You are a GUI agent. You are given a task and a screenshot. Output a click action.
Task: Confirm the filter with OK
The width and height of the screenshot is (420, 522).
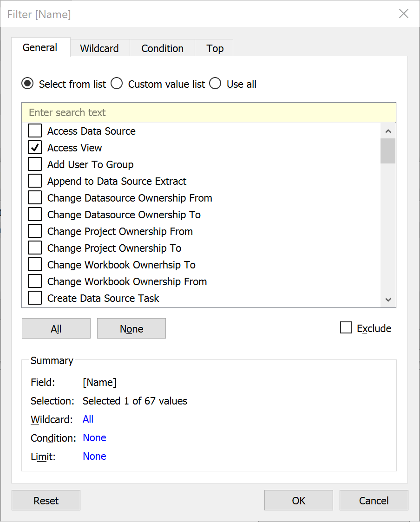pos(299,500)
